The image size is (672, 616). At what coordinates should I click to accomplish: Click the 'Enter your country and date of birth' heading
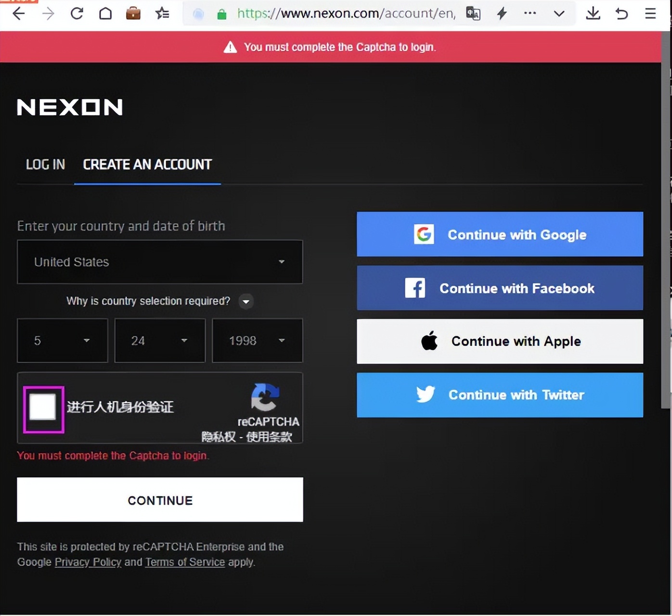[x=121, y=226]
